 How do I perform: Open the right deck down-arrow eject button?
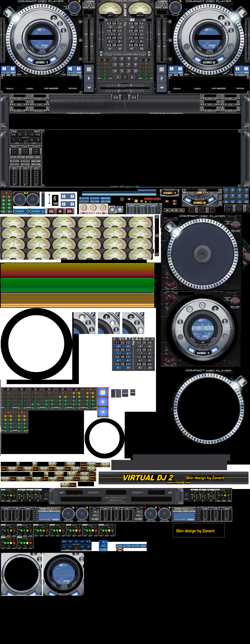coord(162,88)
